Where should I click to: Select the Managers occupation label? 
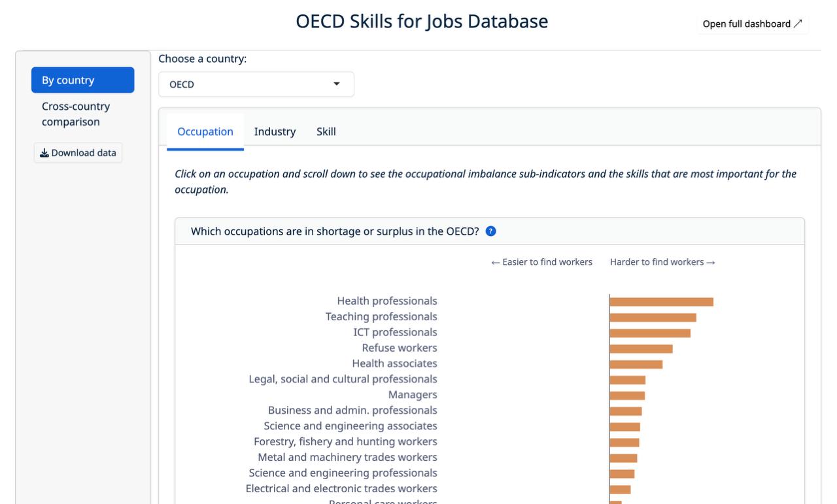click(x=413, y=395)
